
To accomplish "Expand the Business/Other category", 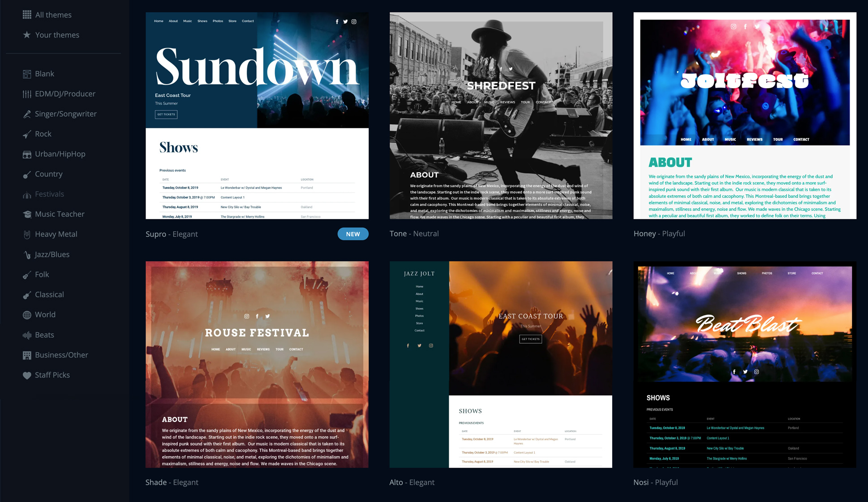I will tap(61, 354).
